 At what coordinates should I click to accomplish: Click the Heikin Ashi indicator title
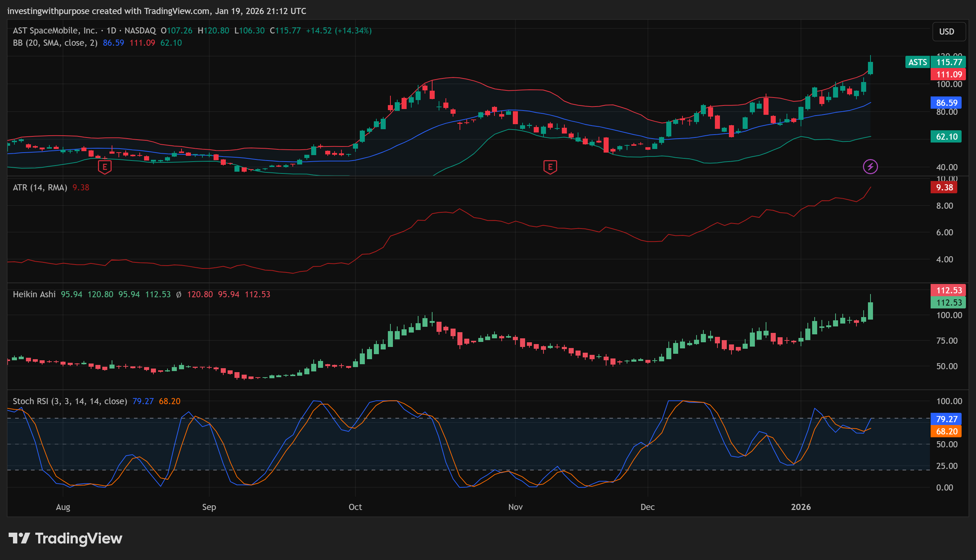[34, 294]
